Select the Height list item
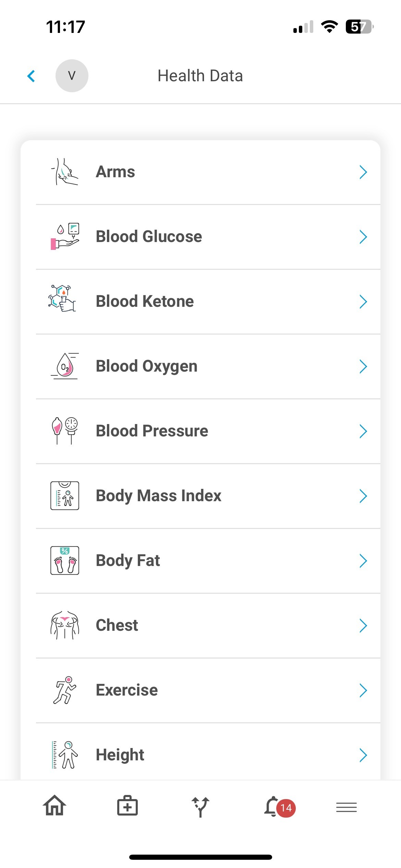Image resolution: width=401 pixels, height=868 pixels. tap(120, 755)
